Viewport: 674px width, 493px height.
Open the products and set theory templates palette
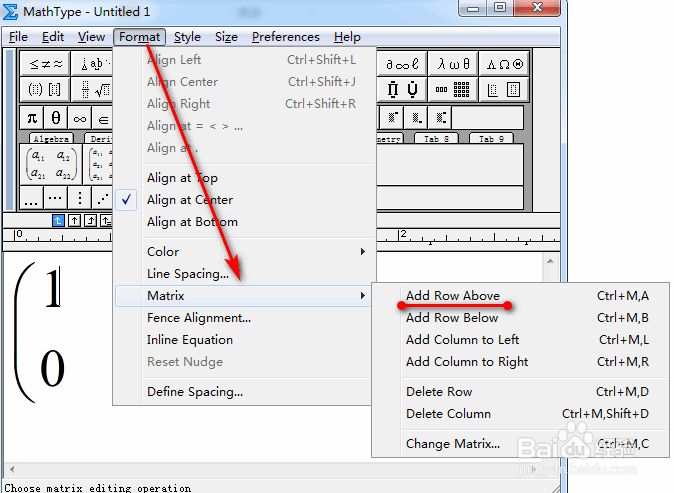401,89
